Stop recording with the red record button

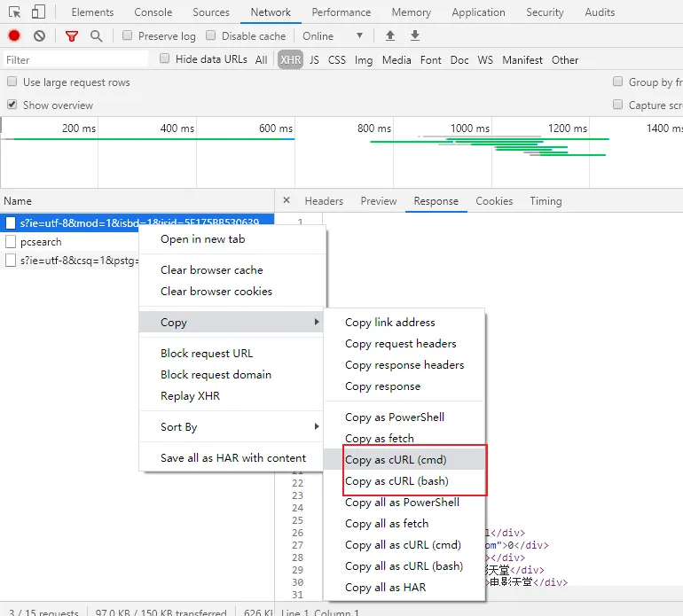click(x=14, y=35)
